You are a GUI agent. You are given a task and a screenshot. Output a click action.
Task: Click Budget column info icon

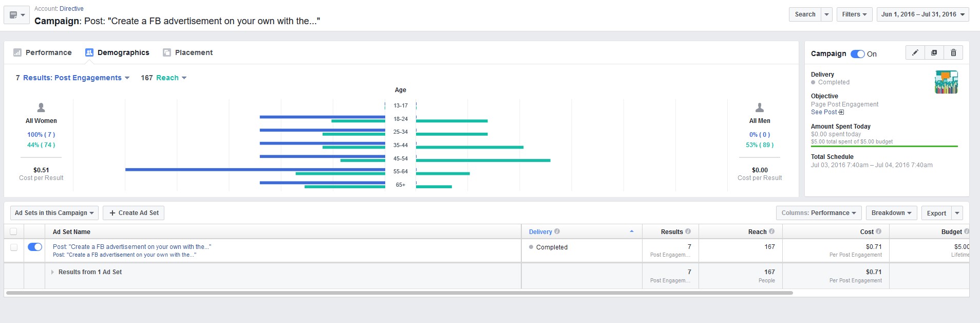(967, 231)
